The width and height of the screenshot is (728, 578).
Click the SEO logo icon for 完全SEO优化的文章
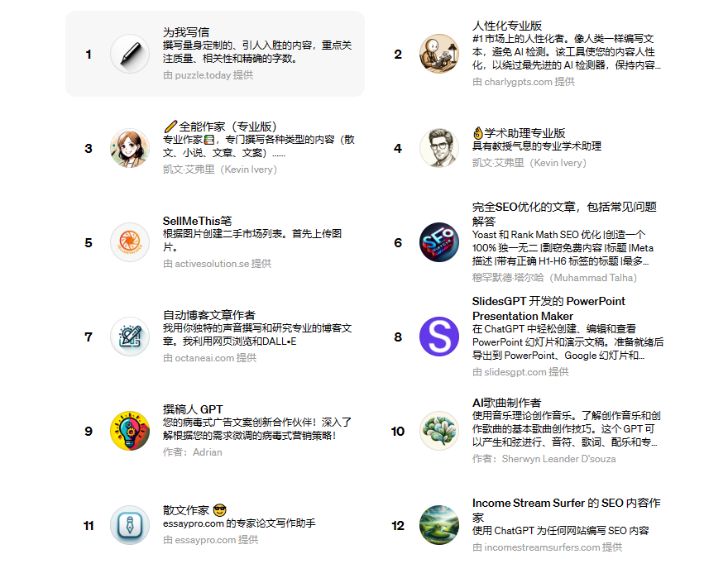439,242
